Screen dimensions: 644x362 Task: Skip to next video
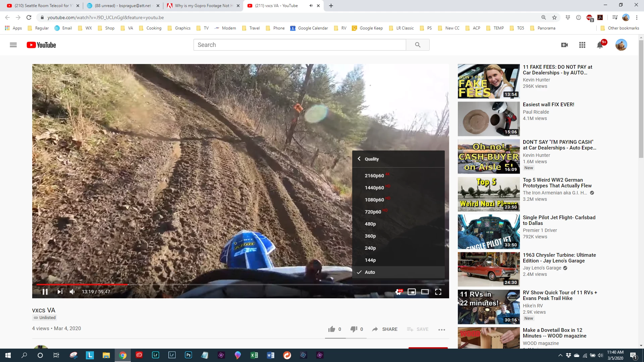(60, 292)
